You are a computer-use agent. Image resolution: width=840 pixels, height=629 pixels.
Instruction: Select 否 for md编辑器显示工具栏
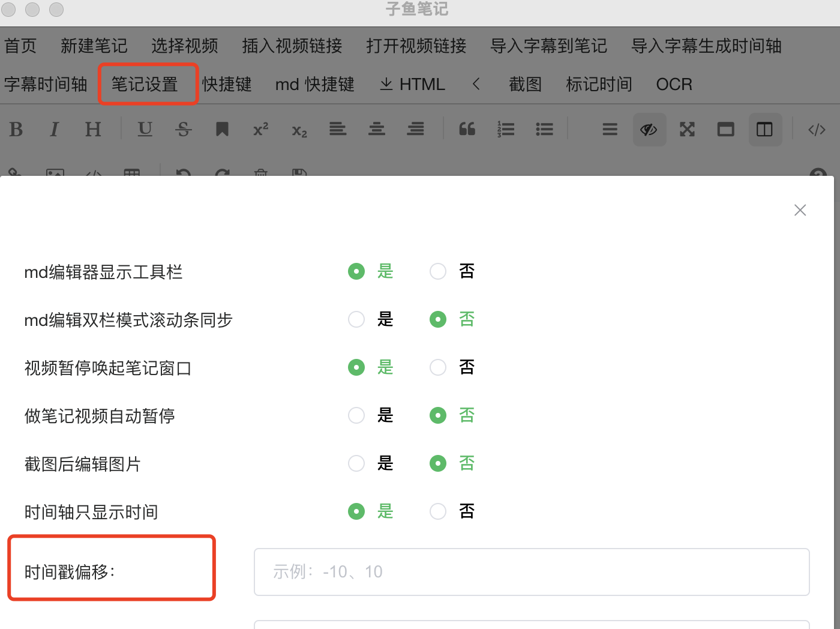[x=438, y=271]
